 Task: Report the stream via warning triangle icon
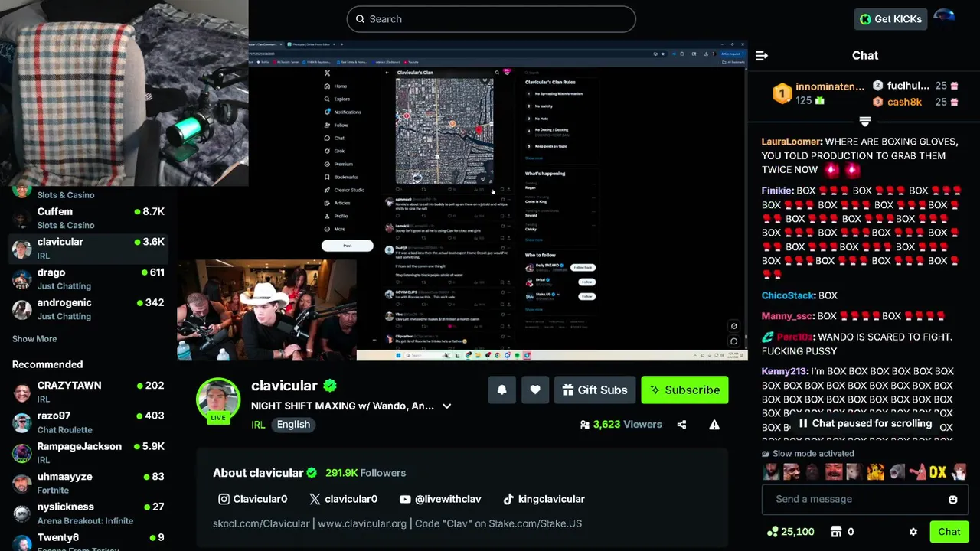(x=714, y=424)
